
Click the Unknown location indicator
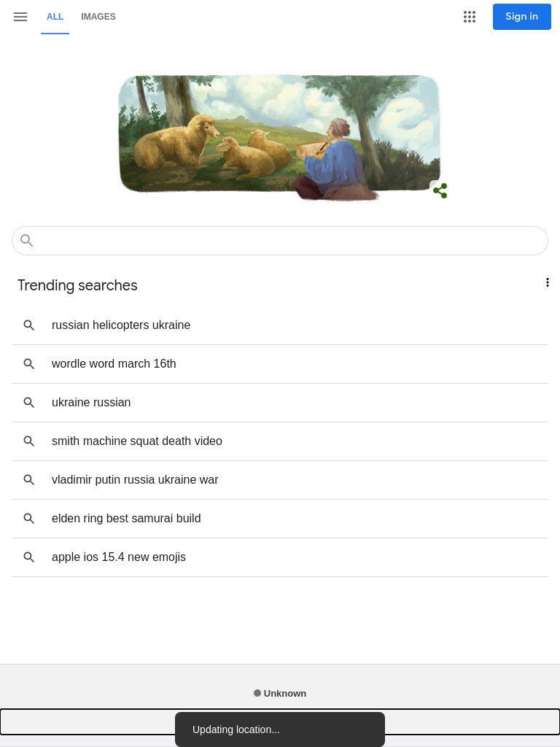(280, 693)
